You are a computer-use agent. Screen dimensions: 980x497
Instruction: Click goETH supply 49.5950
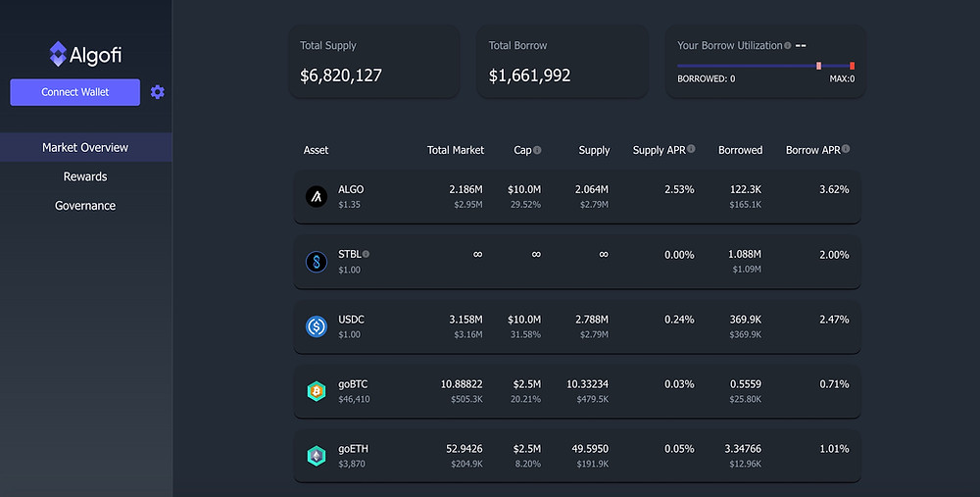(x=590, y=449)
